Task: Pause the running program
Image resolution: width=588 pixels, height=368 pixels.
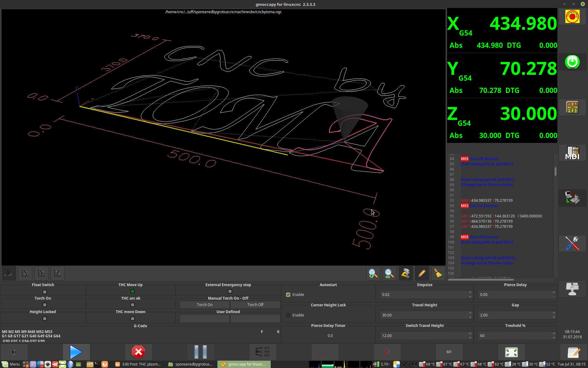Action: tap(201, 352)
